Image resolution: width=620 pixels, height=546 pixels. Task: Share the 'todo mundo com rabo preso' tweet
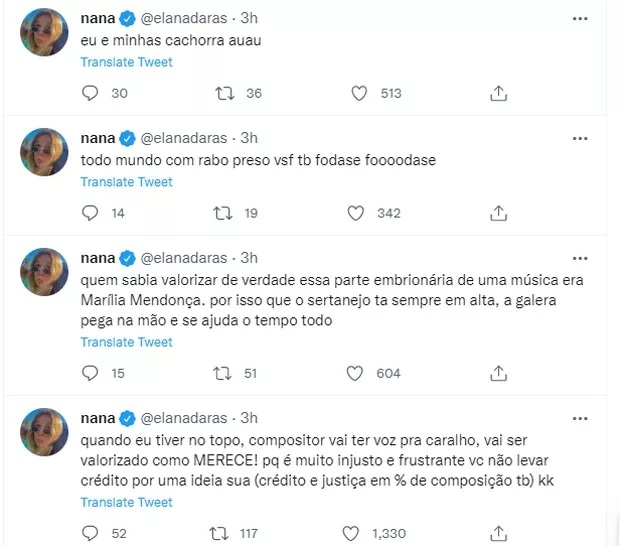pos(498,213)
